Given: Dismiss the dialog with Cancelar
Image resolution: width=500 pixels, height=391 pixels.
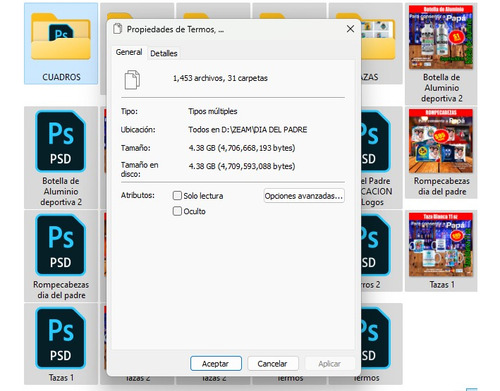Looking at the screenshot, I should (273, 363).
